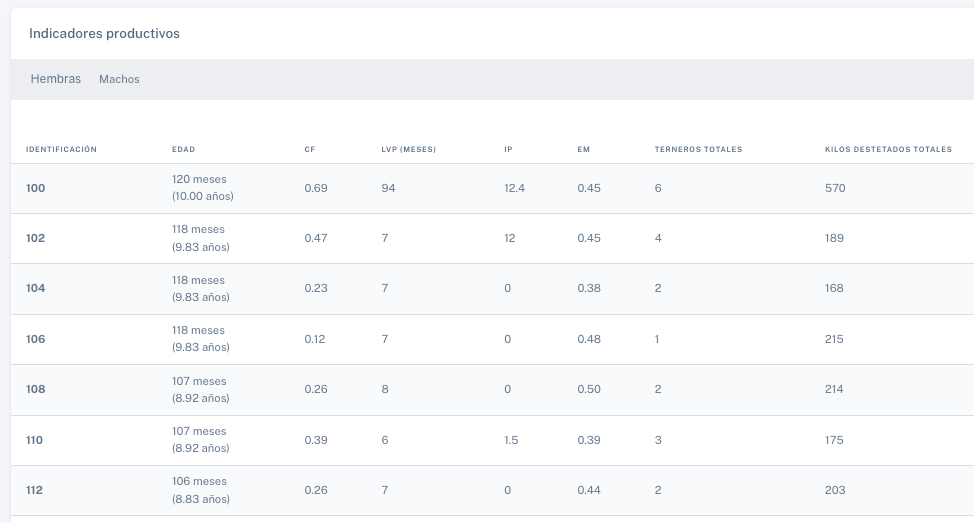Open animal record 100
The width and height of the screenshot is (974, 523).
click(35, 188)
